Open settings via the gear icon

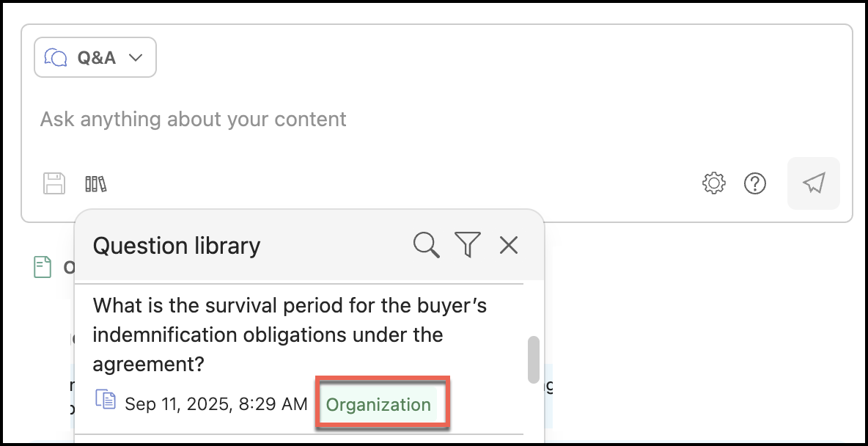(714, 183)
